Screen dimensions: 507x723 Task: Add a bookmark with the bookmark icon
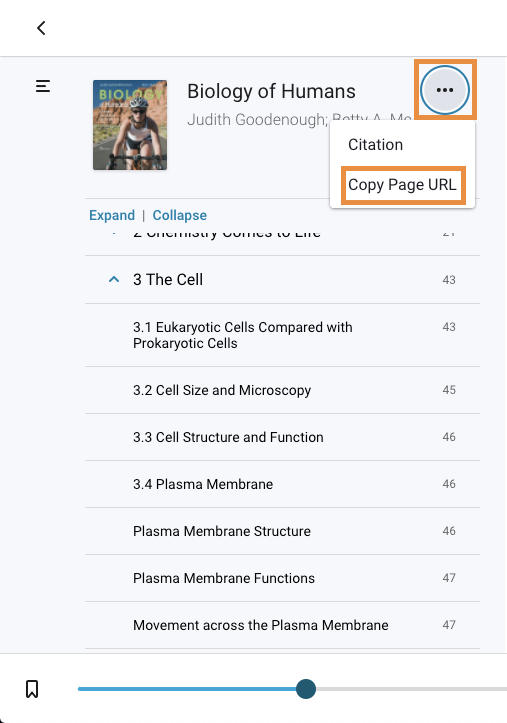point(32,689)
